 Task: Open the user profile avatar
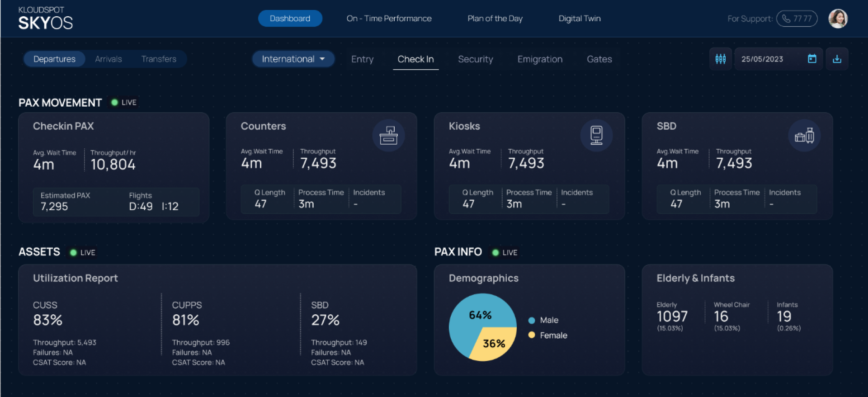pyautogui.click(x=838, y=19)
